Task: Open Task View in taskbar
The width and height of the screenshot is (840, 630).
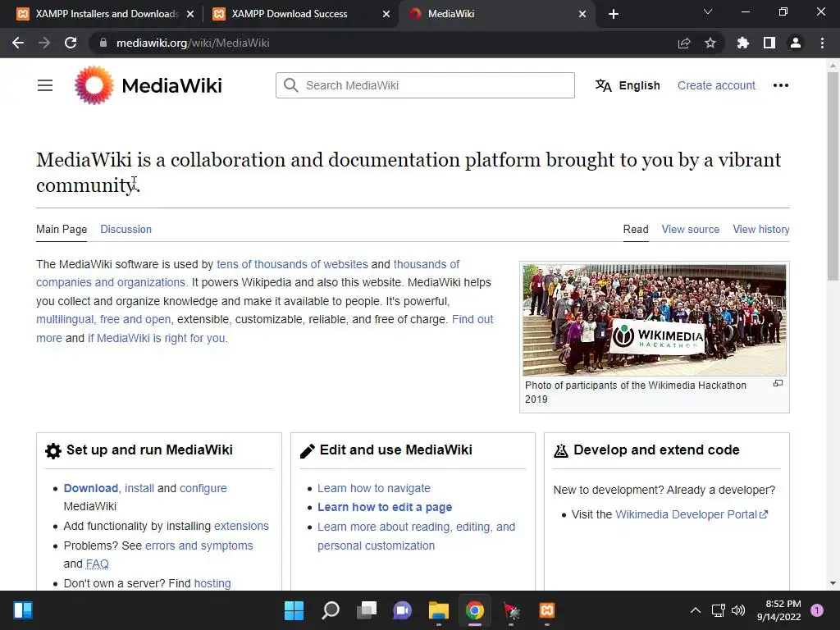Action: click(367, 610)
